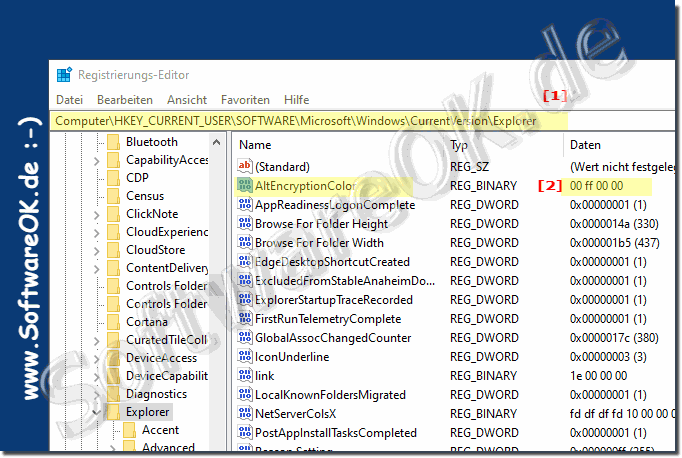This screenshot has width=682, height=458.
Task: Click the Bluetooth folder icon
Action: point(114,142)
